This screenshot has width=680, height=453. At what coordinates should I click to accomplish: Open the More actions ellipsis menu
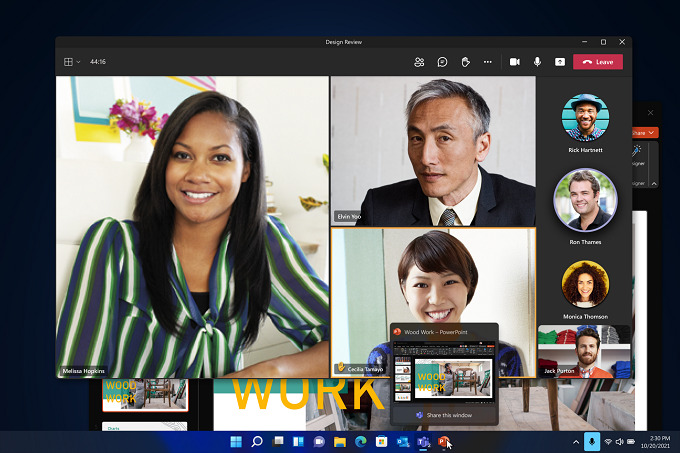(488, 62)
